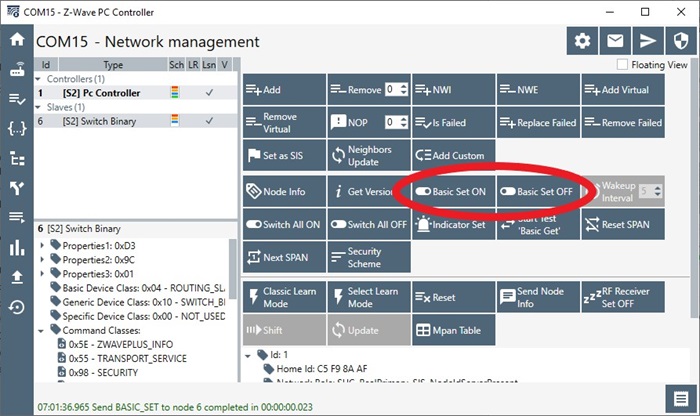
Task: Adjust the Remove count stepper
Action: tap(404, 89)
